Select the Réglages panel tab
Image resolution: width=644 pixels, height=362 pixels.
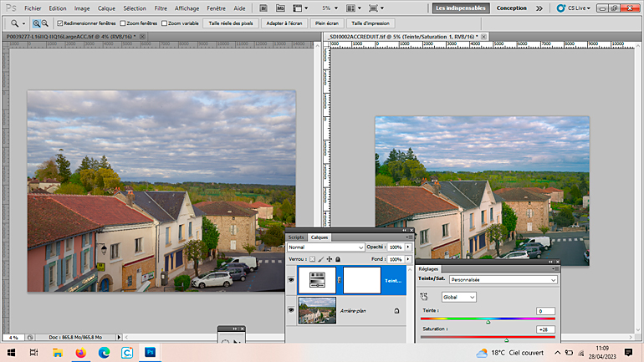tap(428, 269)
